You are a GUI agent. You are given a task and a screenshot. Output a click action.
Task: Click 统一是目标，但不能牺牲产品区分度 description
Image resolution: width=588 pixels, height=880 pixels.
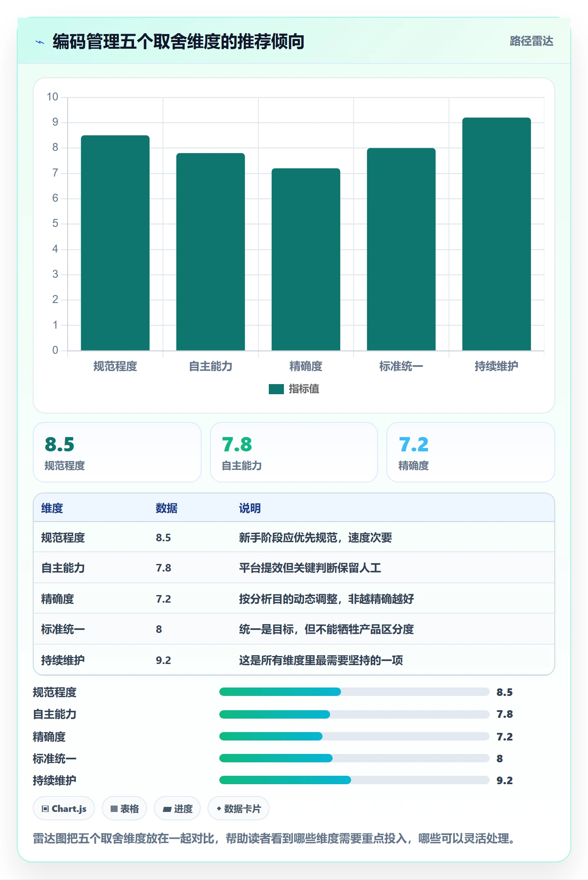(326, 629)
